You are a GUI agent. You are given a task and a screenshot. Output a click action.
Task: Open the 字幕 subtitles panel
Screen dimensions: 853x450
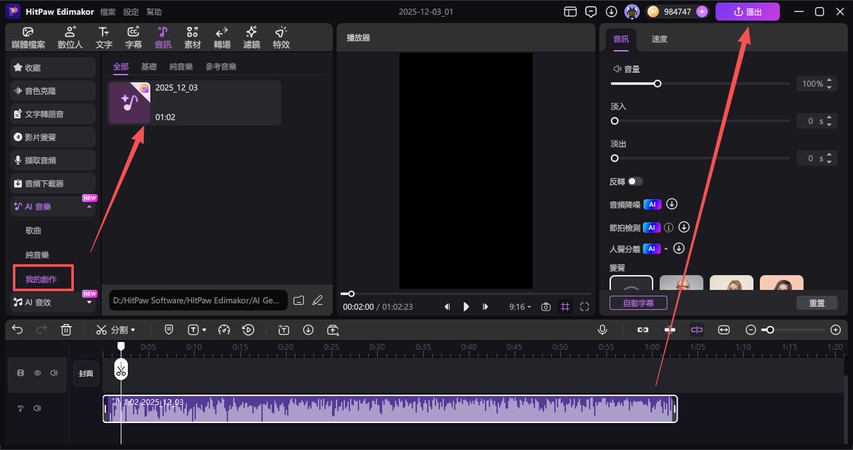point(133,38)
